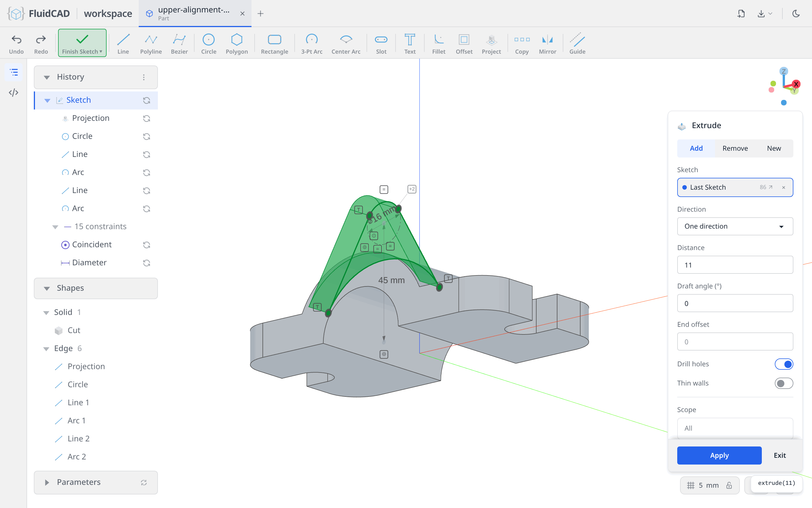Click Exit in Extrude panel
The width and height of the screenshot is (812, 508).
[x=780, y=455]
